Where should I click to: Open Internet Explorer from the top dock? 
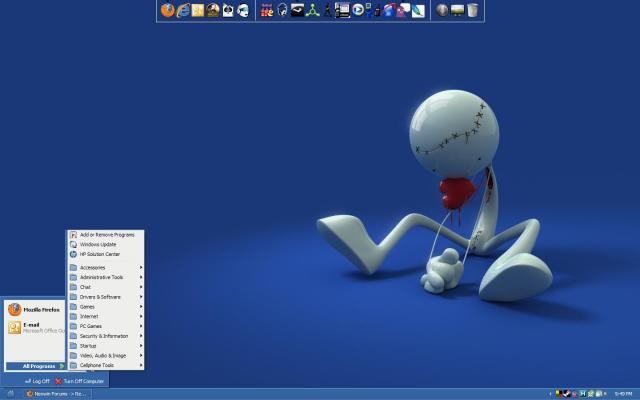pos(183,10)
